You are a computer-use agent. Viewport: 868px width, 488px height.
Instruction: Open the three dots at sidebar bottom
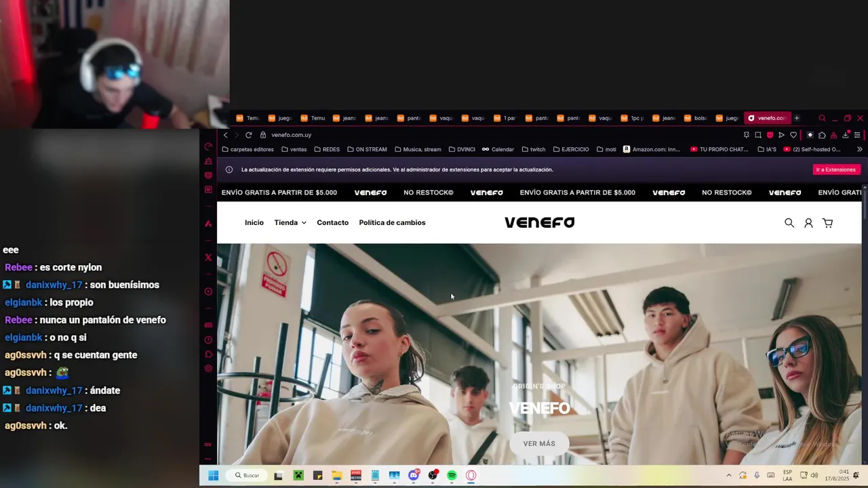pos(208,459)
